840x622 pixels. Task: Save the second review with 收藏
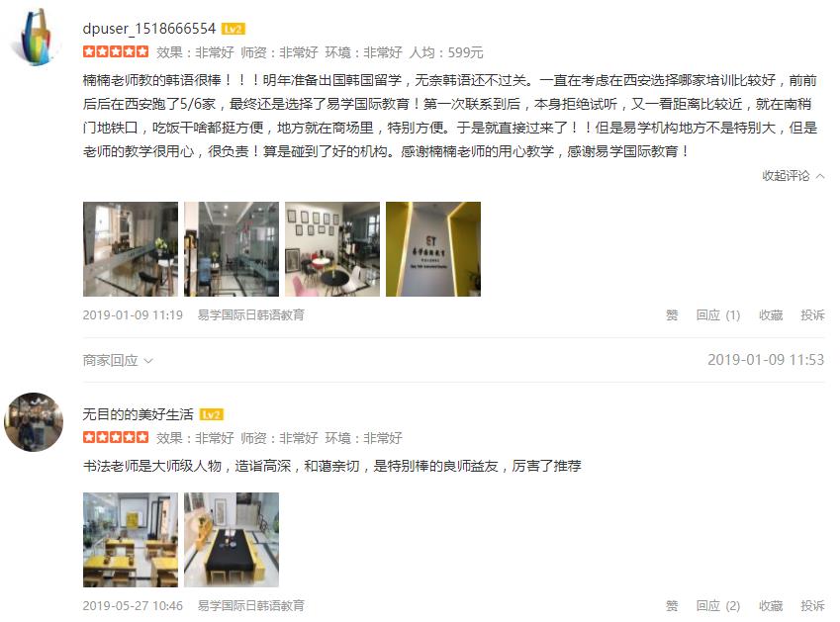pos(771,605)
